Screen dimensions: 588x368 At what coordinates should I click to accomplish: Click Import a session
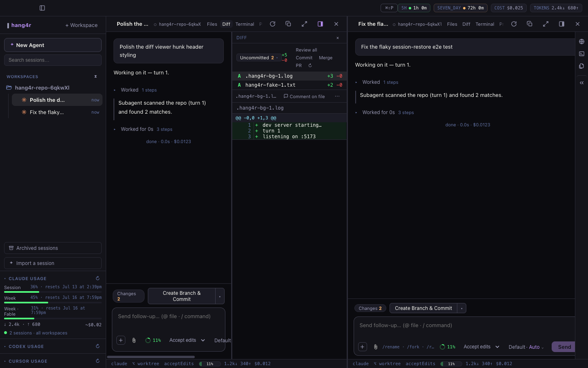(x=53, y=263)
